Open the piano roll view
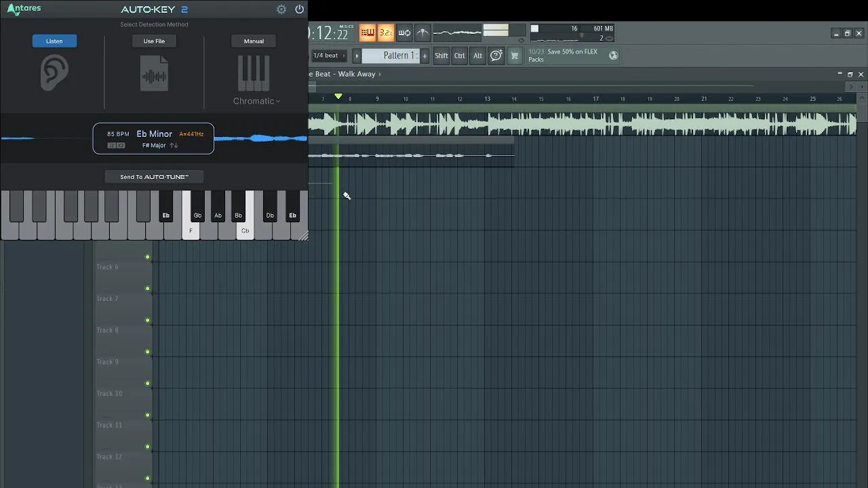 pyautogui.click(x=368, y=33)
